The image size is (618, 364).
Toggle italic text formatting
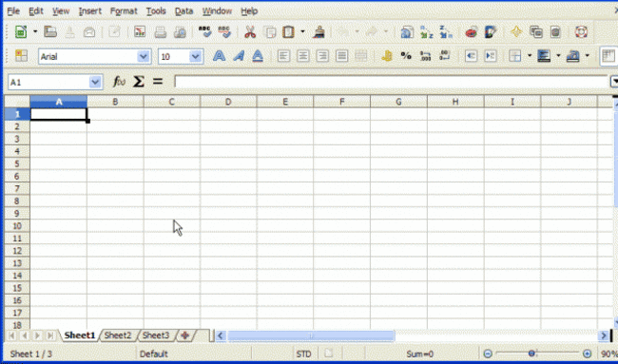[x=239, y=56]
